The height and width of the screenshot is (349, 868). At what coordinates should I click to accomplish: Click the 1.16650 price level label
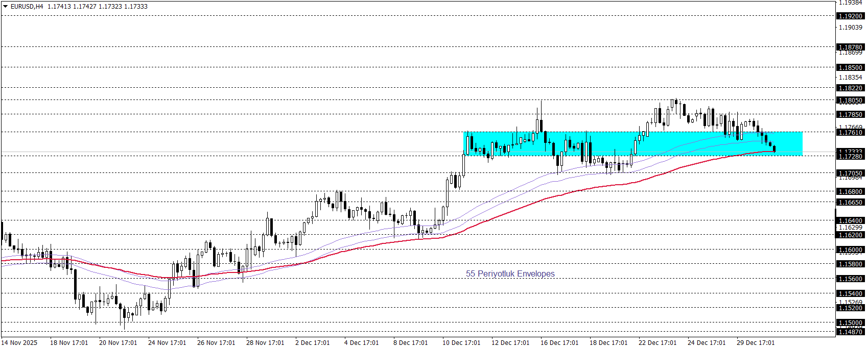click(x=851, y=203)
